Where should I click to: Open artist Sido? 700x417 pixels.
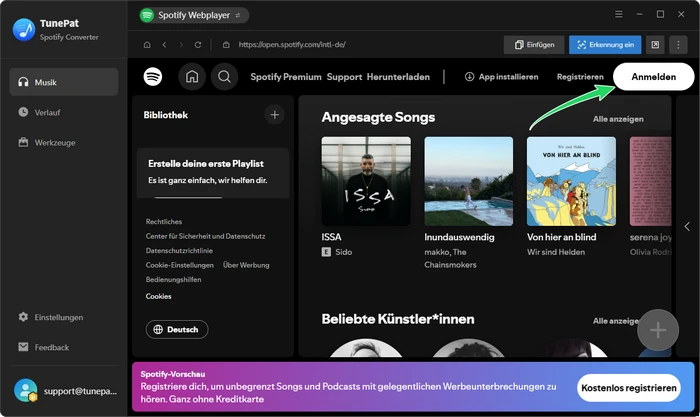[x=344, y=252]
